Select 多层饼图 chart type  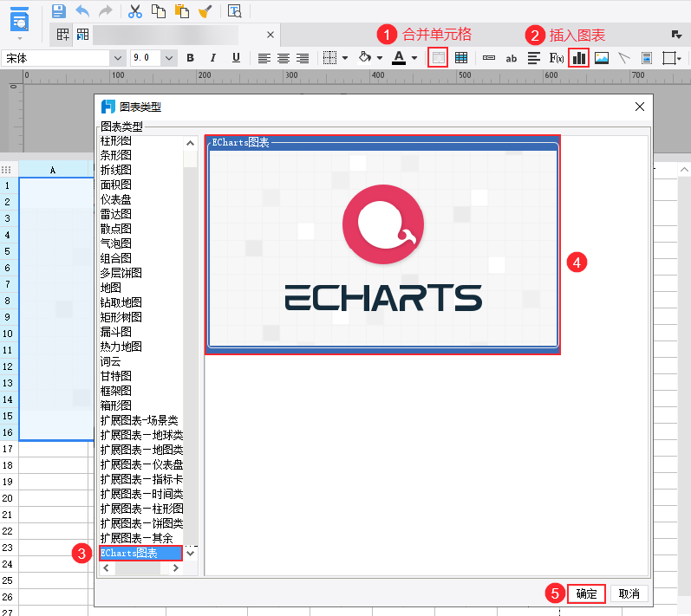click(121, 273)
